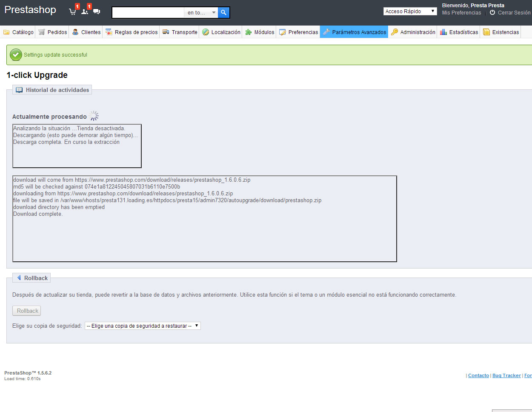Click the 'Load time: 0.610s' footer text

coord(23,379)
